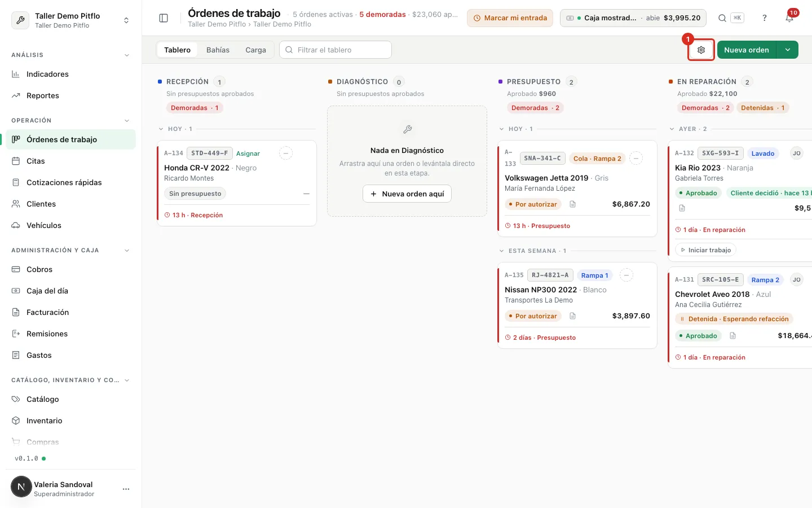The width and height of the screenshot is (812, 508).
Task: Open Indicadores in the sidebar
Action: [70, 74]
